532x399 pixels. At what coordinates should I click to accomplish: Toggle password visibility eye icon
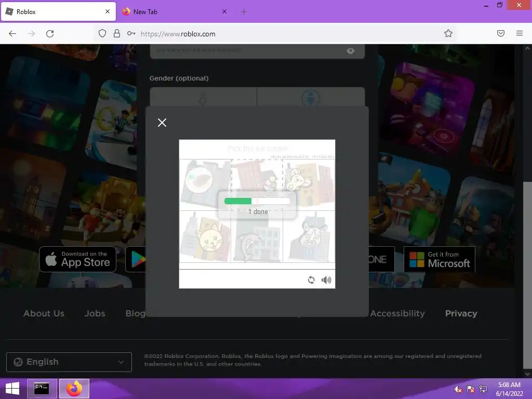click(351, 51)
